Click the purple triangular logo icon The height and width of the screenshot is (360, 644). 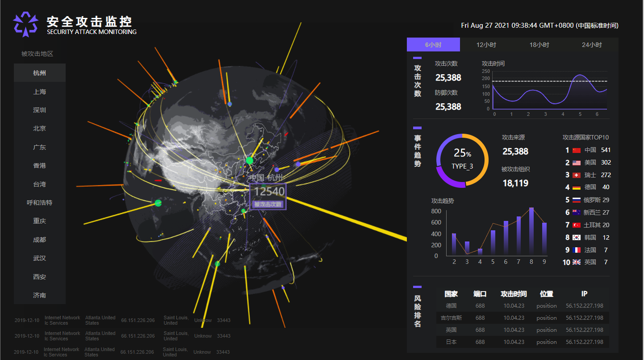point(26,24)
